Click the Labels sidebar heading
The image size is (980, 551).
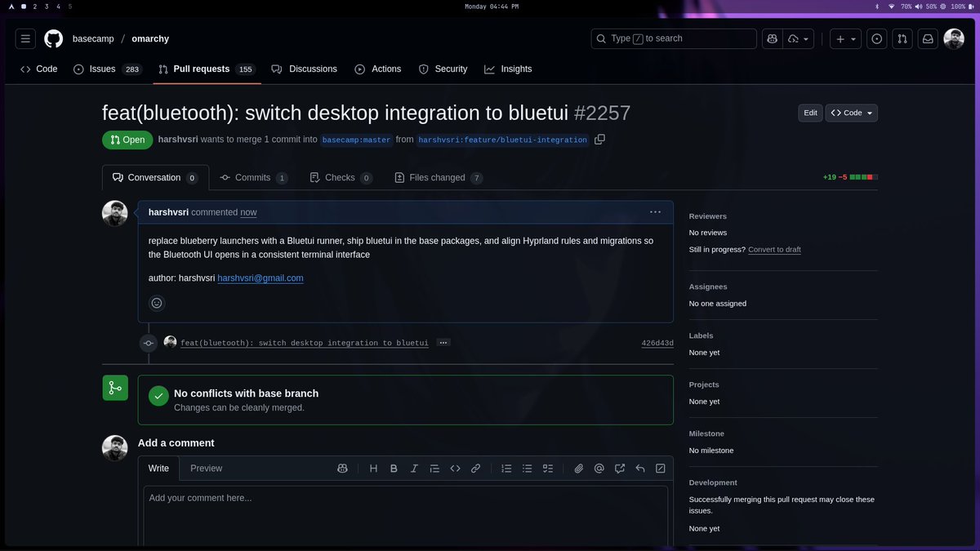pyautogui.click(x=702, y=335)
